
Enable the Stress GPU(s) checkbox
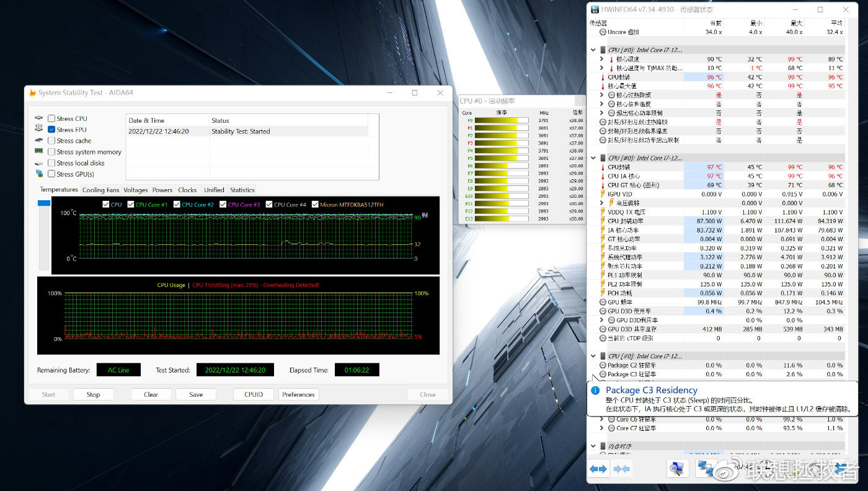[51, 174]
